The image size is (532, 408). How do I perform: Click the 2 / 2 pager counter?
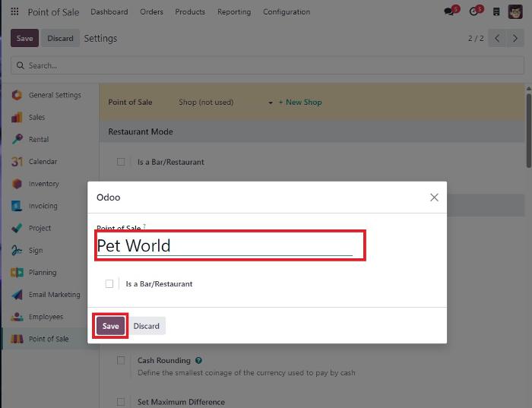(476, 38)
